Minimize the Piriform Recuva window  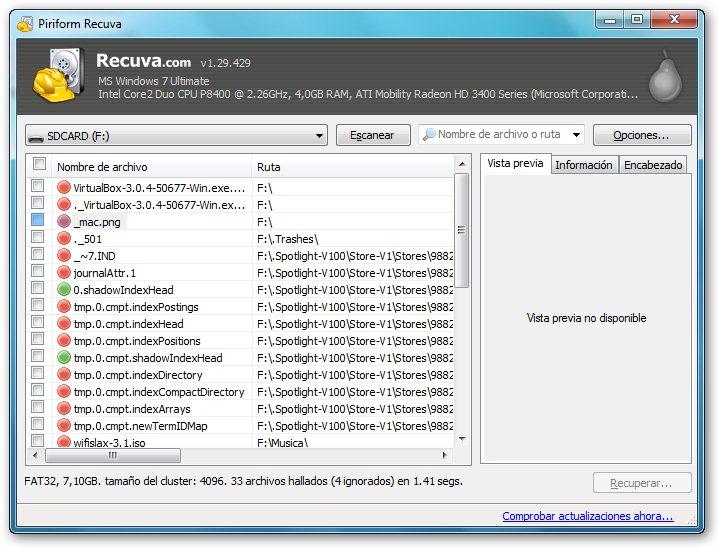click(x=610, y=20)
